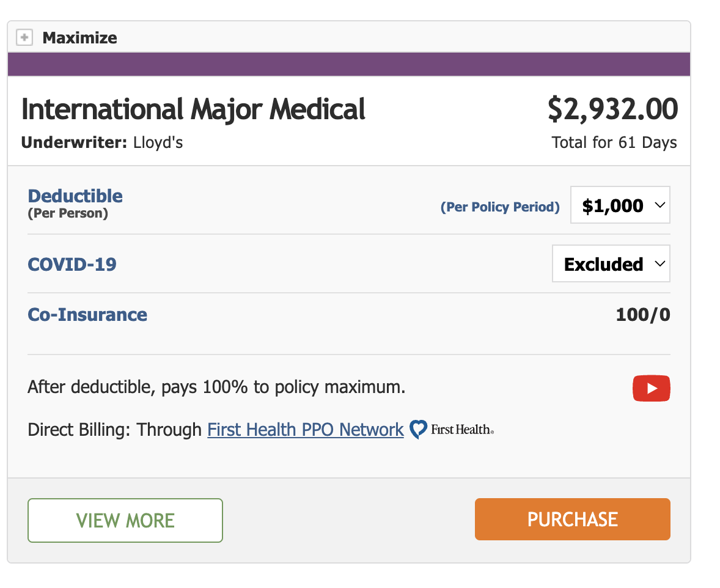Click the "After deductible, pays 100%" description
Viewport: 720px width, 588px height.
[x=216, y=388]
